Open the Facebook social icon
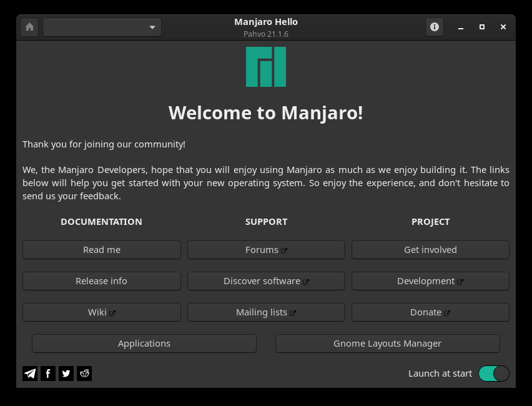 (x=48, y=374)
